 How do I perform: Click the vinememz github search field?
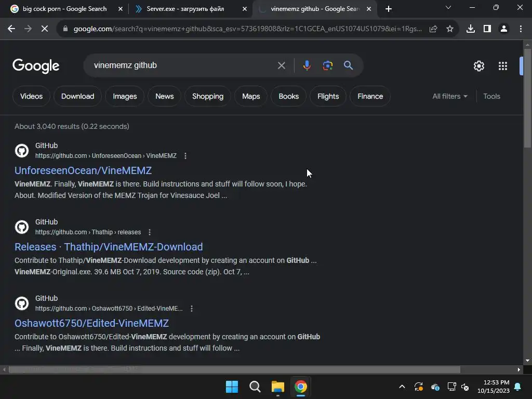point(183,65)
